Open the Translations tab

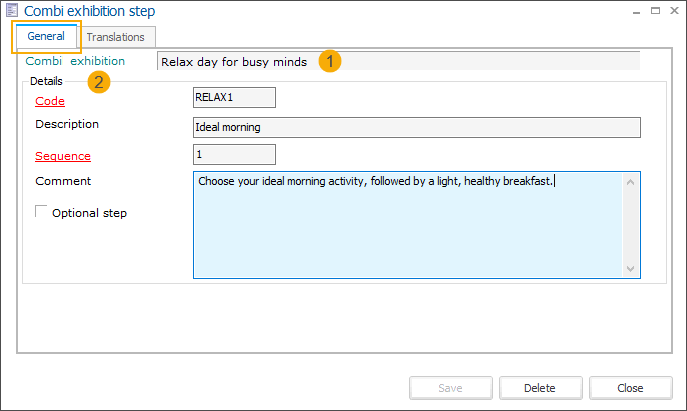coord(115,37)
